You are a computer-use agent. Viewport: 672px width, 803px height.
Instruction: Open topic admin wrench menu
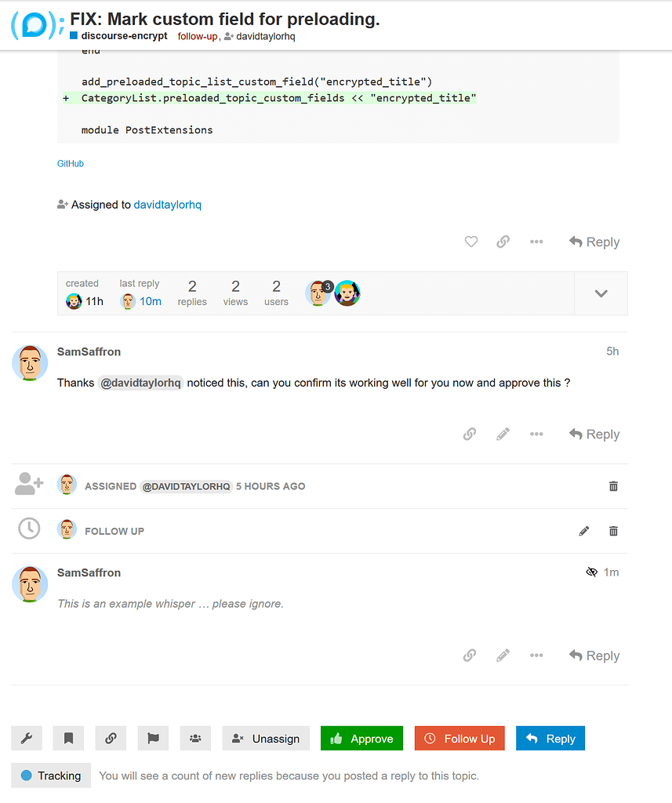(26, 738)
